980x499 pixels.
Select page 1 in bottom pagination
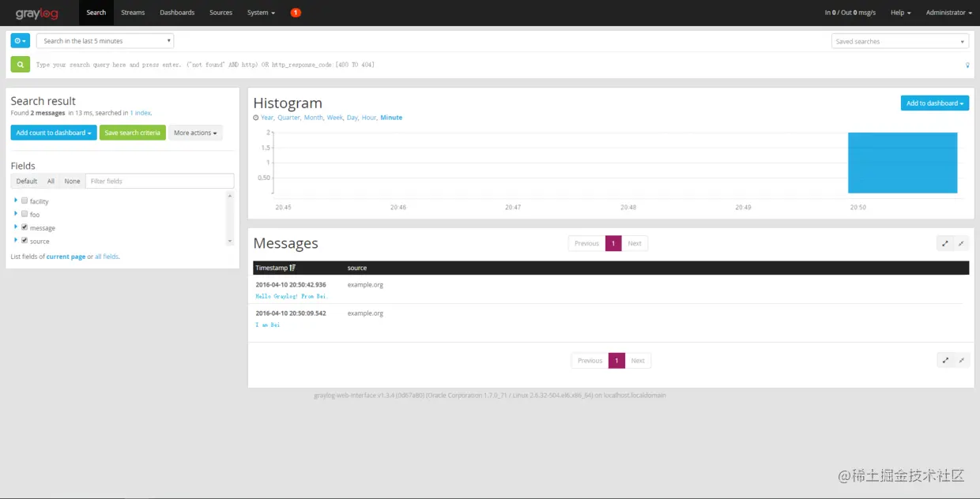(x=616, y=360)
